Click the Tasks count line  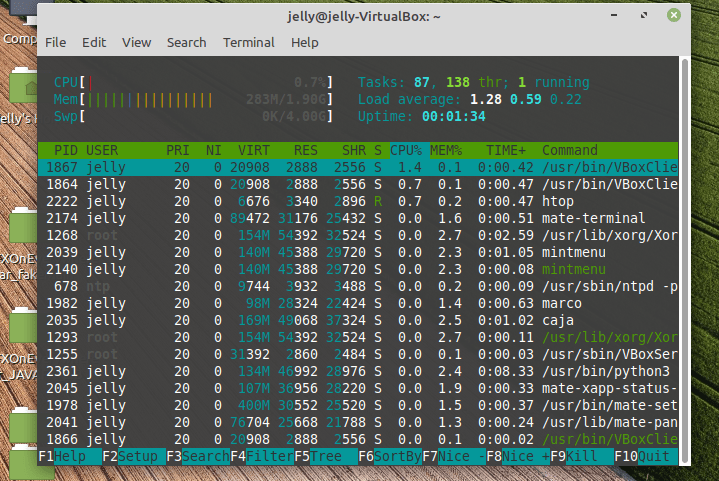click(473, 83)
